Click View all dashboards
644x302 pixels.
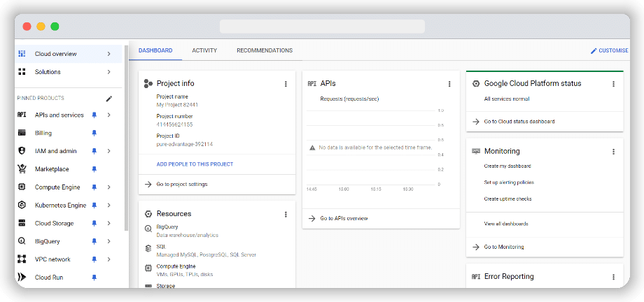tap(506, 224)
